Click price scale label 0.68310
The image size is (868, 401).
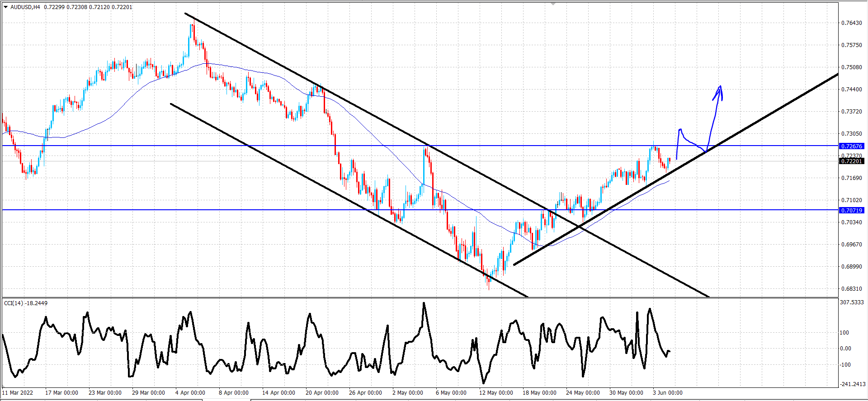pyautogui.click(x=851, y=289)
